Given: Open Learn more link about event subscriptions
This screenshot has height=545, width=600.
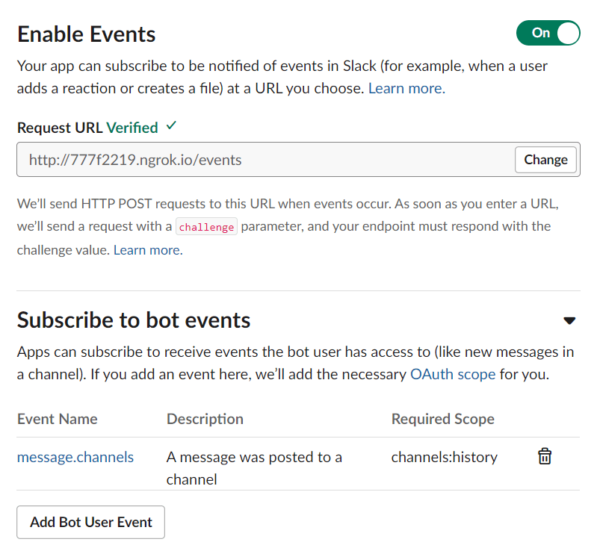Looking at the screenshot, I should click(407, 88).
